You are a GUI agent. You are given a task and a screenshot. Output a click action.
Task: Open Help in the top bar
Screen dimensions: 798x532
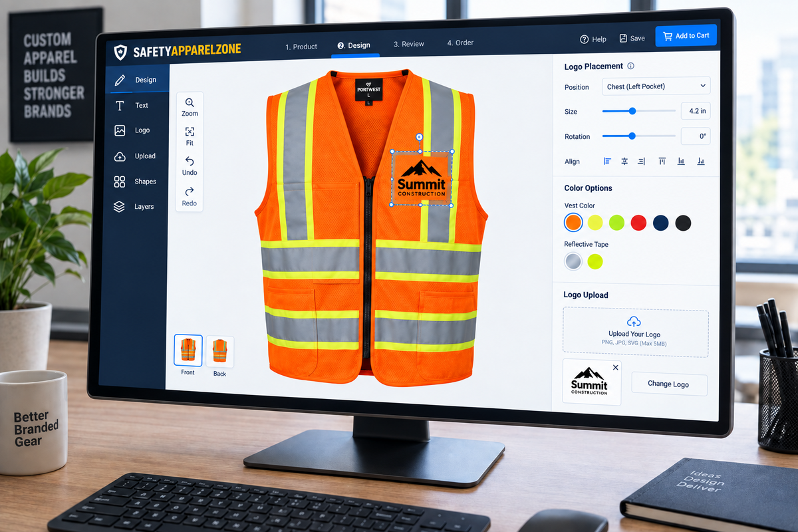(x=593, y=39)
